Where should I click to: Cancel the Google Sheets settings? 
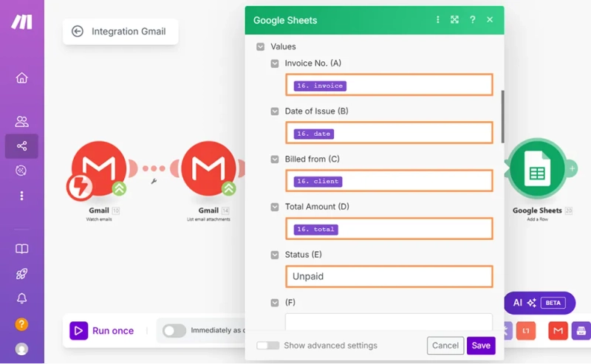click(445, 345)
